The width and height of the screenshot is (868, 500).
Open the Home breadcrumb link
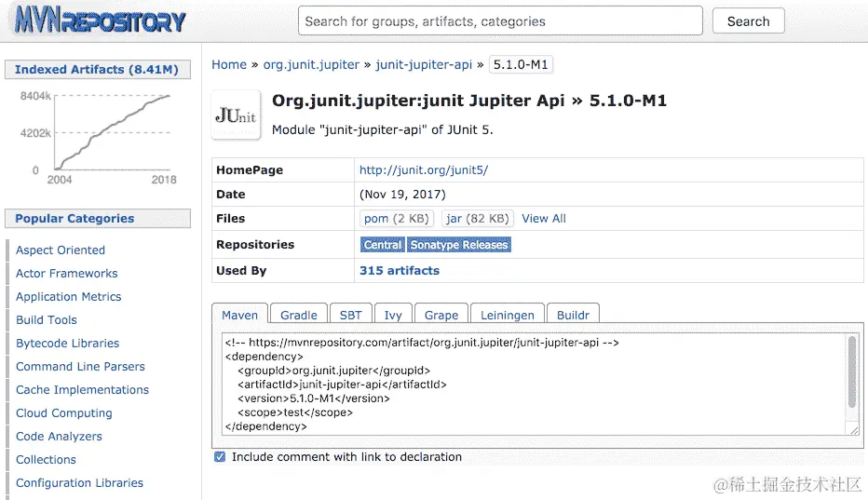pos(229,65)
